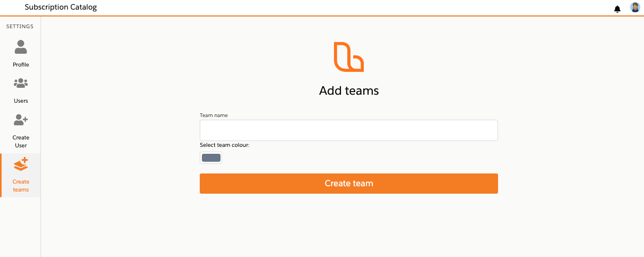Open the Profile settings label
This screenshot has height=257, width=644.
point(21,64)
